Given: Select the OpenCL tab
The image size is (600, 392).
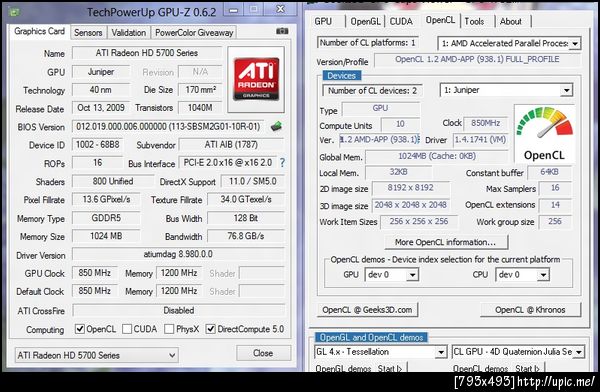Looking at the screenshot, I should coord(440,20).
